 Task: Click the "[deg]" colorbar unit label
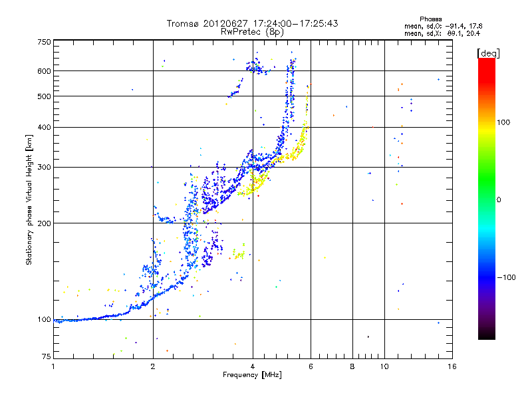(488, 53)
